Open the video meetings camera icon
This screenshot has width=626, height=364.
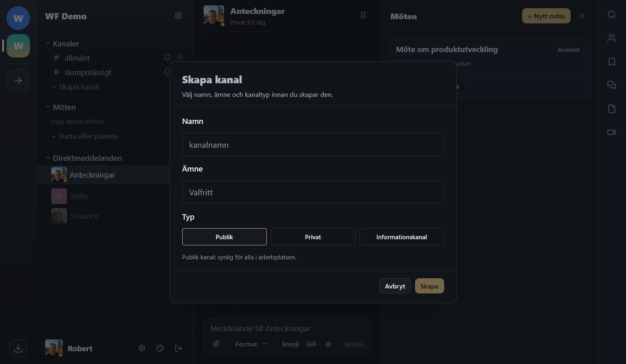612,132
